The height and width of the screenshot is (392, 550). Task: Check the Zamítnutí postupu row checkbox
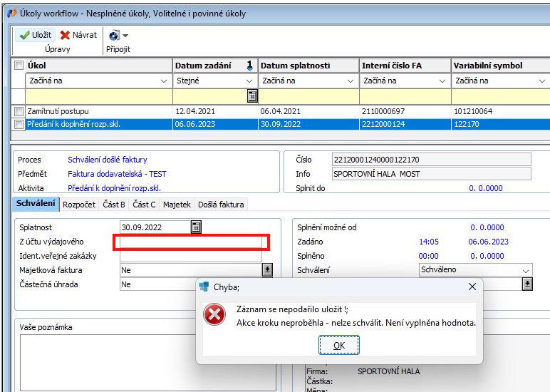click(19, 111)
